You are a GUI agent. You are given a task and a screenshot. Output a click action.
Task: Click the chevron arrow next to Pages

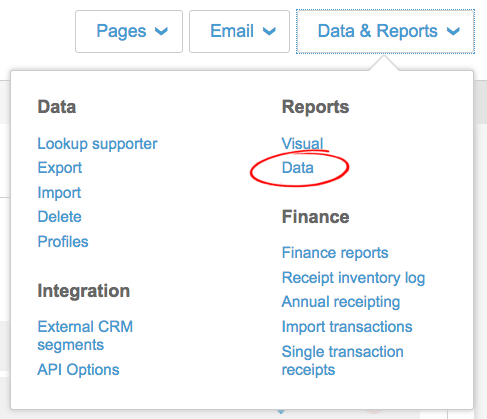(161, 32)
